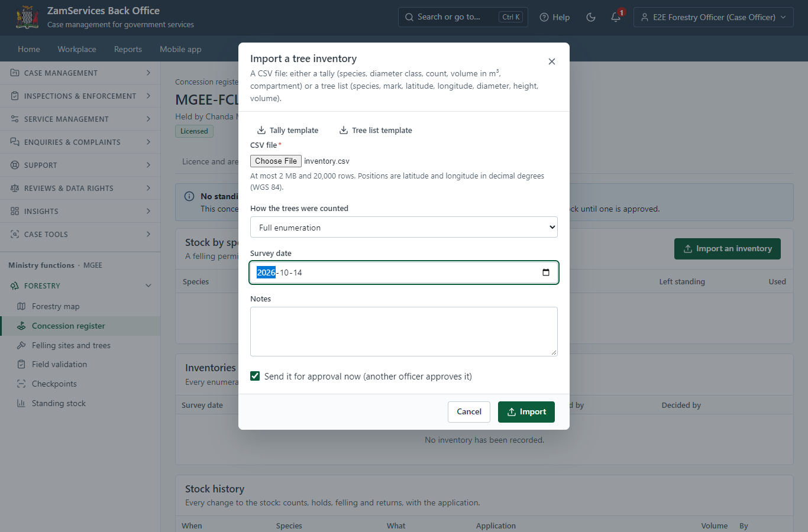The image size is (808, 532).
Task: Click the Field validation clipboard-check icon
Action: [x=21, y=364]
